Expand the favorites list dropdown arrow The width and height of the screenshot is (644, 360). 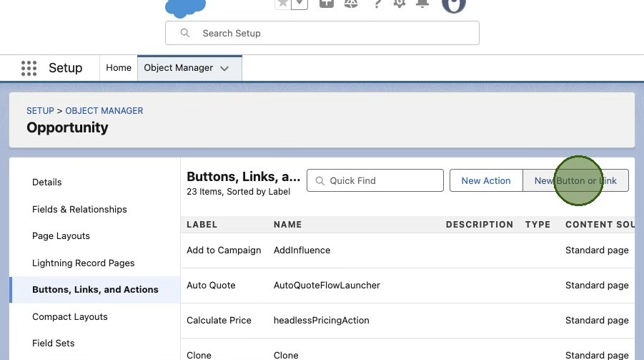[x=299, y=4]
